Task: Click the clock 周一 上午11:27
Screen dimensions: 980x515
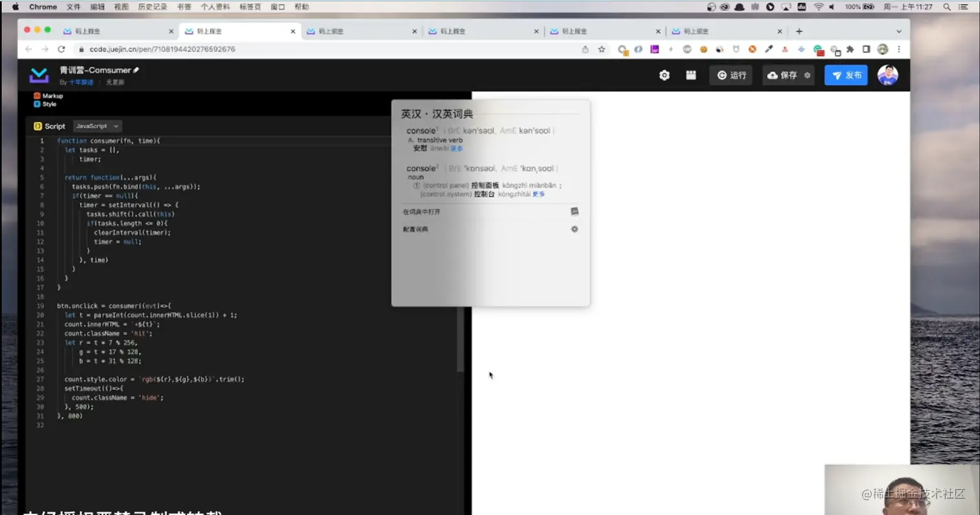Action: 909,6
